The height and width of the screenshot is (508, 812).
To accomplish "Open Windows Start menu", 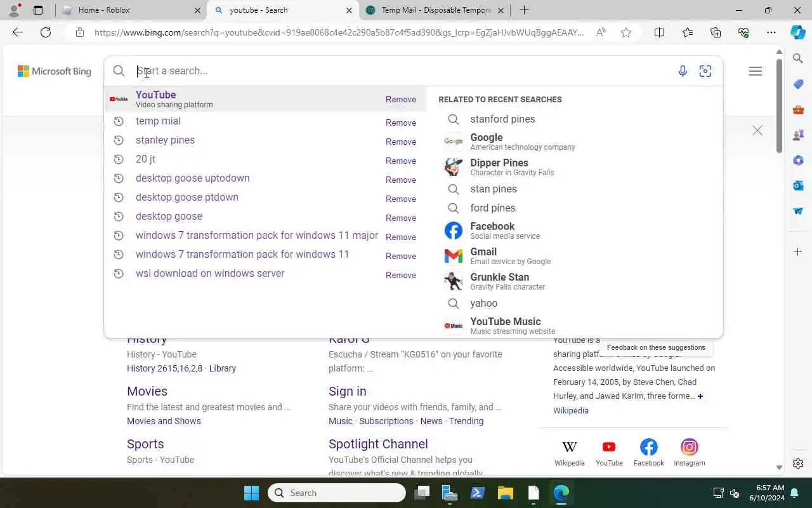I will coord(251,493).
